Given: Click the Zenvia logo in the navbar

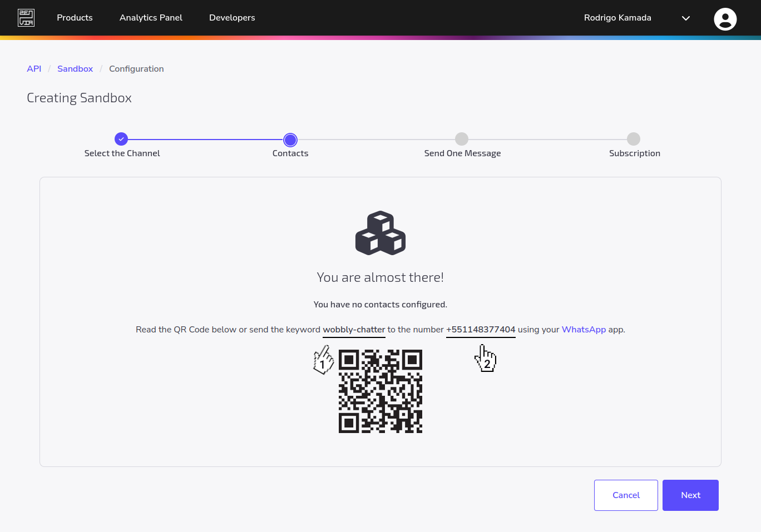Looking at the screenshot, I should coord(26,17).
